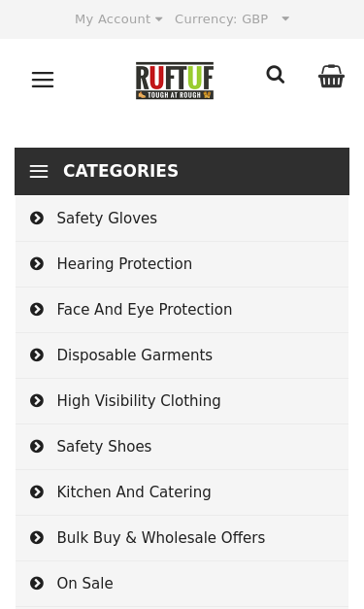Click the Categories header list icon

[x=39, y=171]
